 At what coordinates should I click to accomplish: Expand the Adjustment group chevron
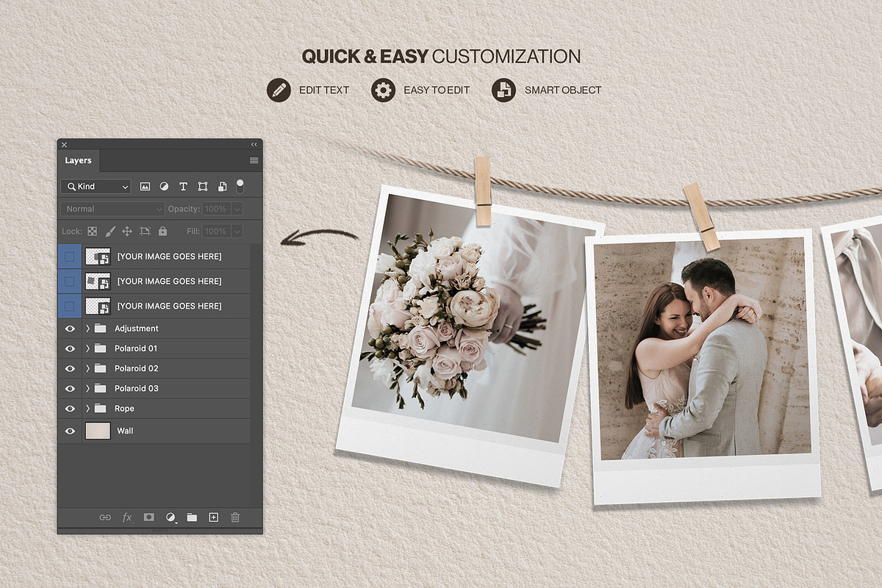pyautogui.click(x=87, y=329)
